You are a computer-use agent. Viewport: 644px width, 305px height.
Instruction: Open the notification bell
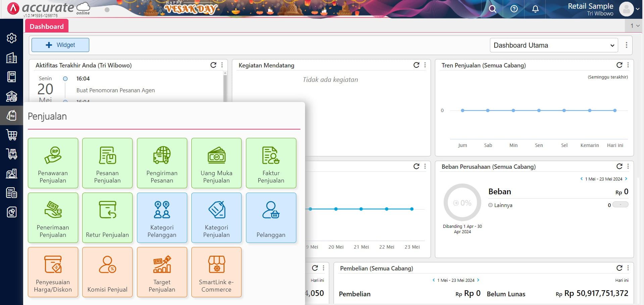pyautogui.click(x=535, y=9)
